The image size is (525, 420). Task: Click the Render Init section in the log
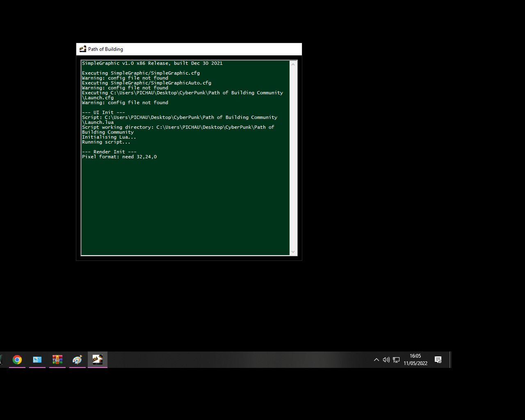[x=109, y=151]
